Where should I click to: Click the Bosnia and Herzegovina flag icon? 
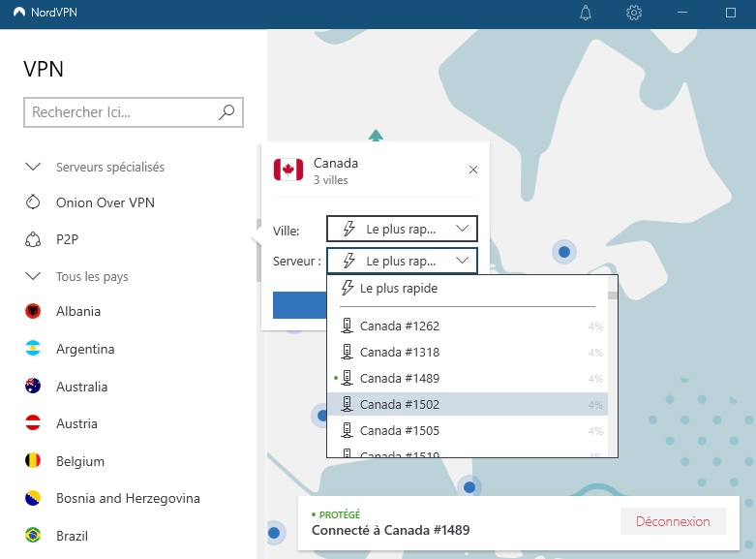[33, 498]
